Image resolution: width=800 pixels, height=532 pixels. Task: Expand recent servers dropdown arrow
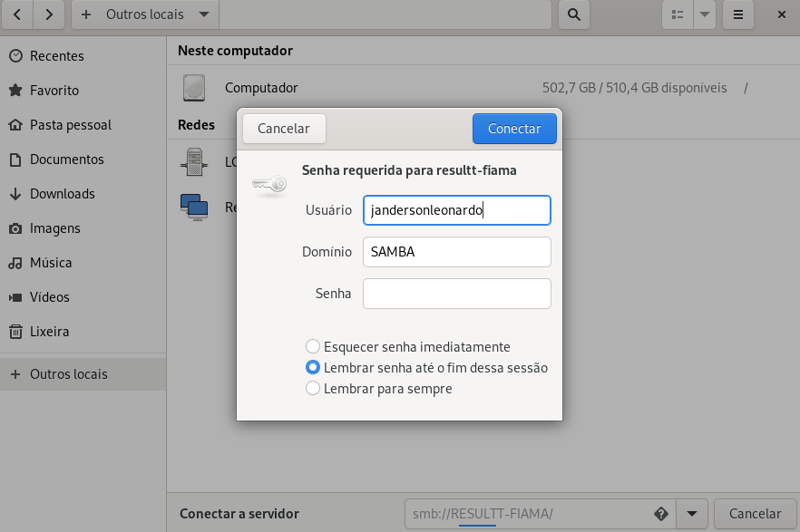pyautogui.click(x=692, y=513)
